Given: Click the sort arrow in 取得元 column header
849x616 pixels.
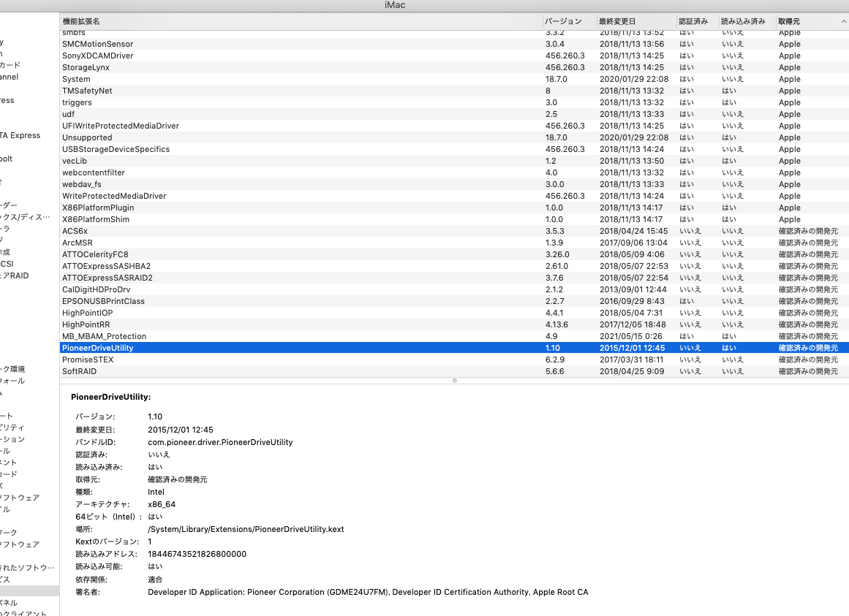Looking at the screenshot, I should 843,22.
